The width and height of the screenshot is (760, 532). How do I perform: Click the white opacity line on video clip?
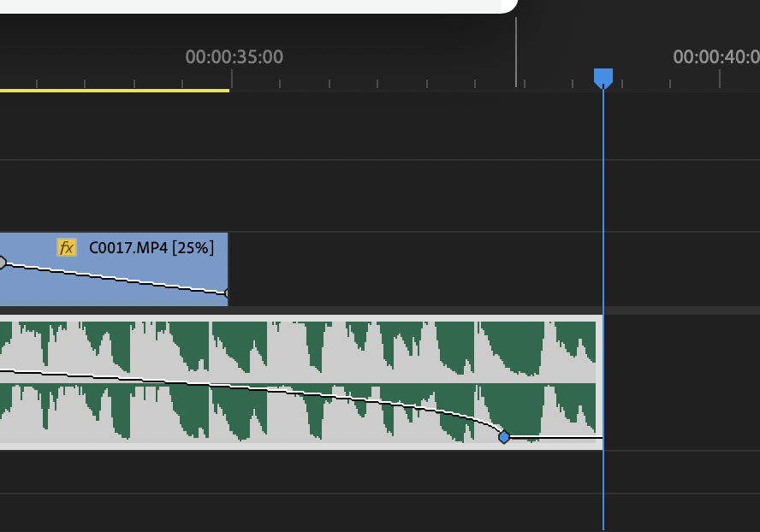(111, 279)
